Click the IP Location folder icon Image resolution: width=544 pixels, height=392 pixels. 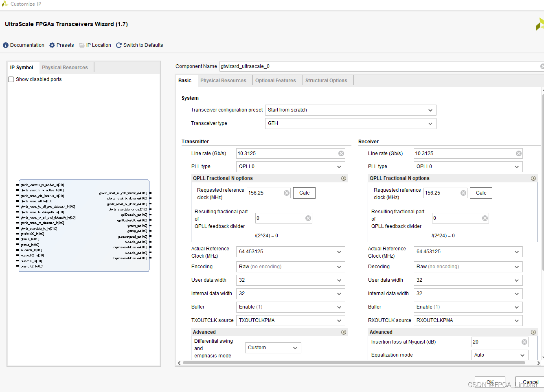tap(82, 45)
